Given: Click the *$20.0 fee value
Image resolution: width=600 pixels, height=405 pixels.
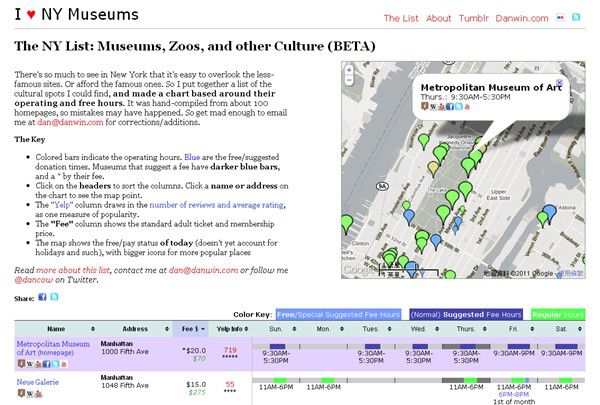Looking at the screenshot, I should 194,350.
